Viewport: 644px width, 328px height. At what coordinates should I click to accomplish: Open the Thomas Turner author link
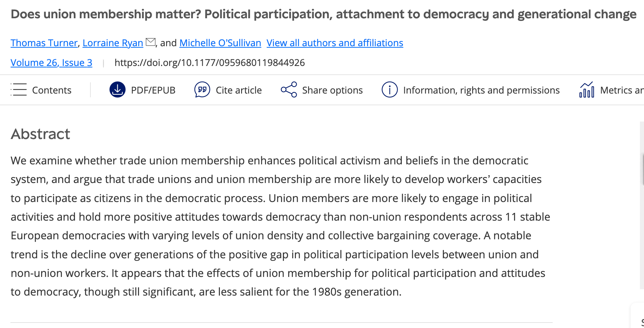click(x=44, y=43)
